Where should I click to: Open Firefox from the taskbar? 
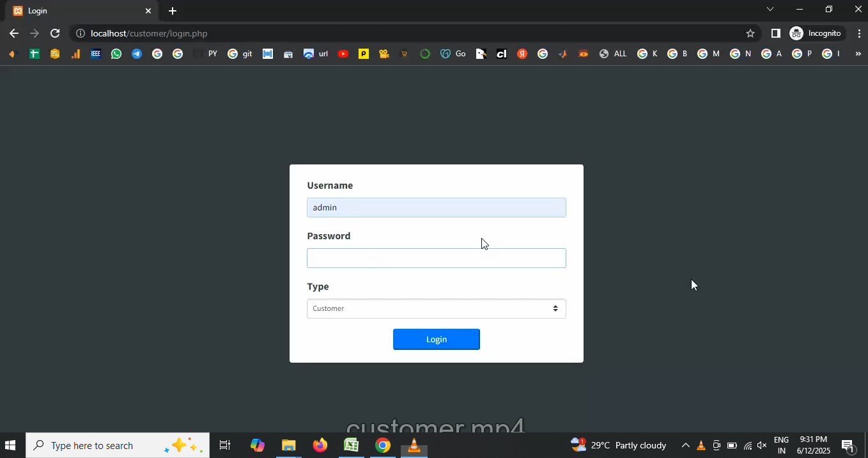320,445
